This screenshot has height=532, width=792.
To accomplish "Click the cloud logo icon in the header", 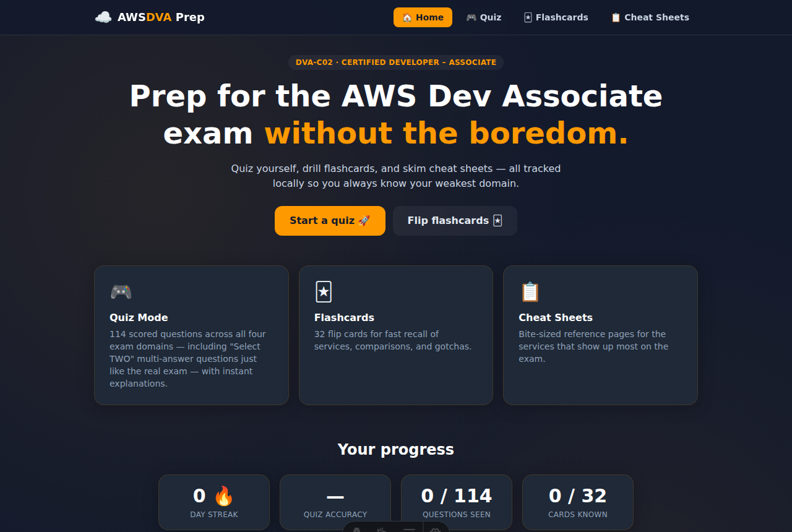I will pos(103,17).
